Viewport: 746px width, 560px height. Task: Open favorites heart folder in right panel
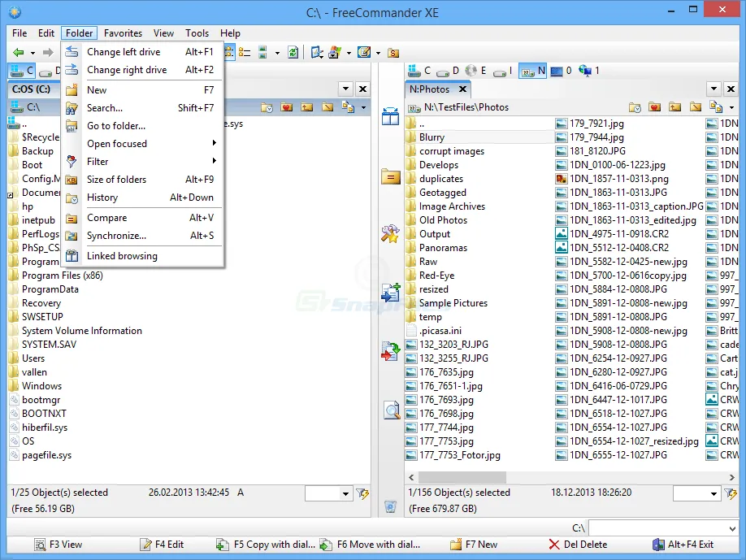coord(655,107)
